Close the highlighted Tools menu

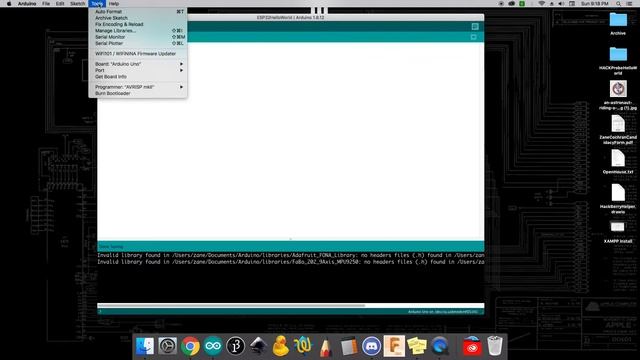(97, 4)
